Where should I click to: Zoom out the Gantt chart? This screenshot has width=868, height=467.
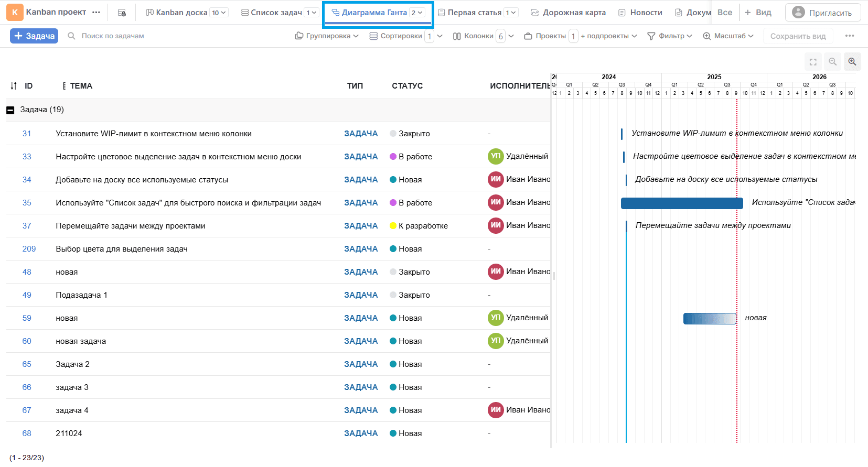pyautogui.click(x=832, y=62)
